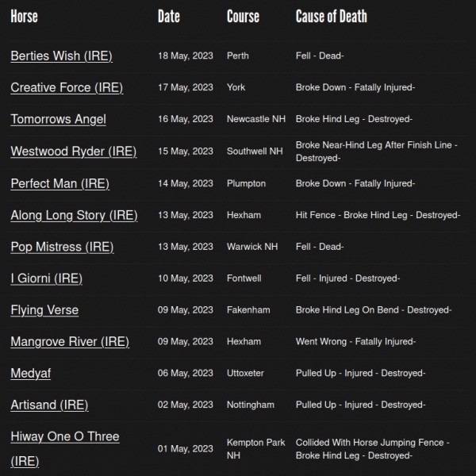Click the Date column header
Viewport: 476px width, 476px height.
tap(168, 16)
